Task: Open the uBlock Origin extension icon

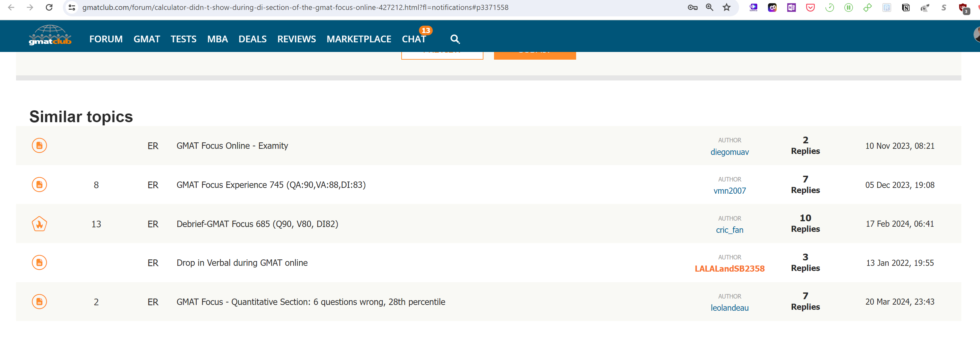Action: click(963, 8)
